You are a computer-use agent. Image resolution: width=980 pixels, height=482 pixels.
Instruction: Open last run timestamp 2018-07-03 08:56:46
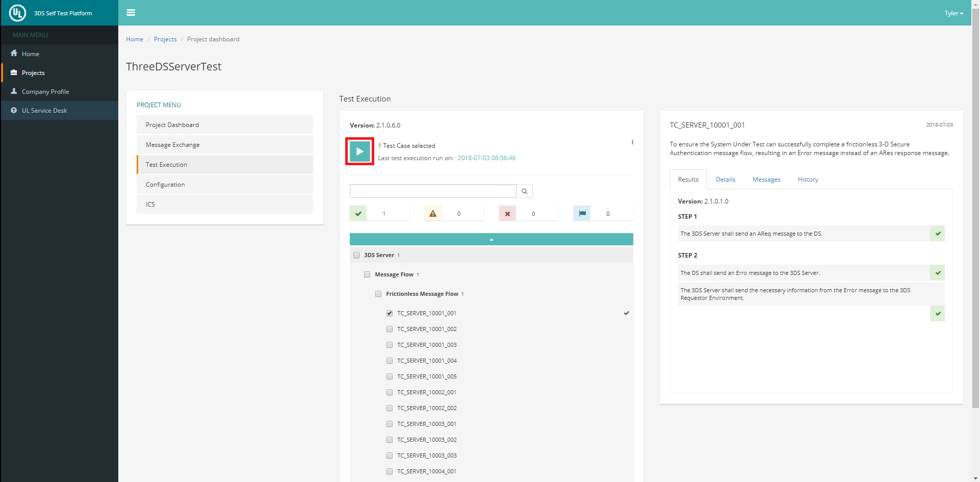click(486, 158)
